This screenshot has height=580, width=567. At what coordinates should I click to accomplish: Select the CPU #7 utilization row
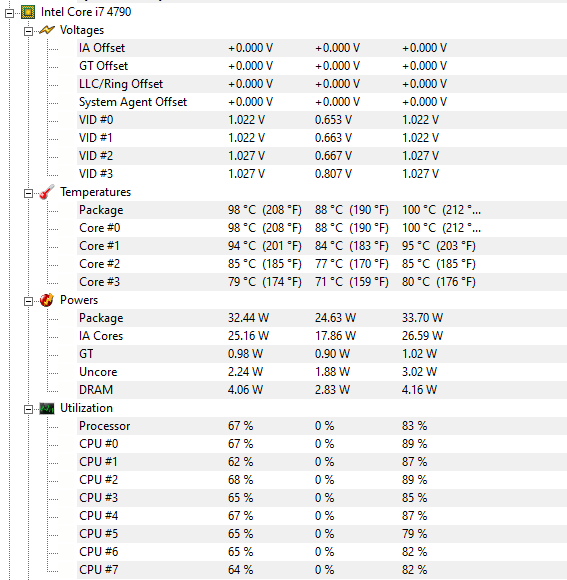322,570
